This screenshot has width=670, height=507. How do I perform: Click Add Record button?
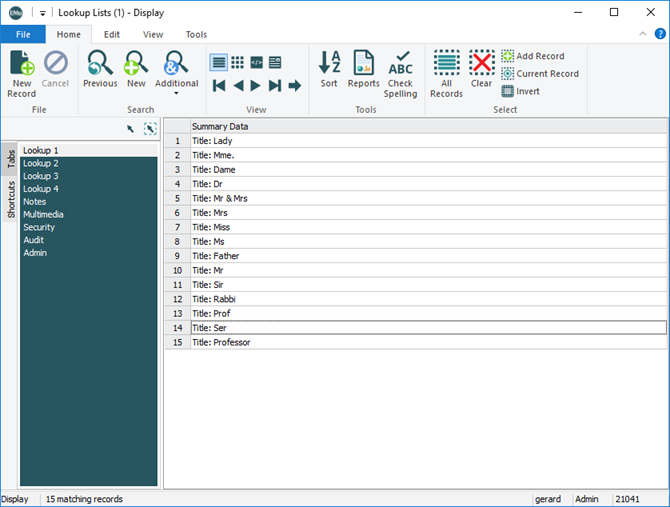tap(533, 56)
